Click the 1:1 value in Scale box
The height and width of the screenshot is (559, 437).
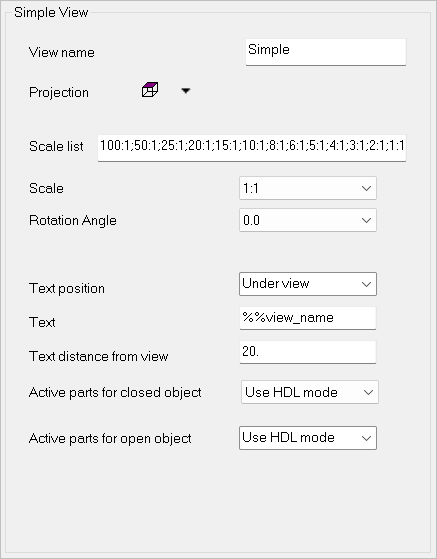(x=251, y=188)
